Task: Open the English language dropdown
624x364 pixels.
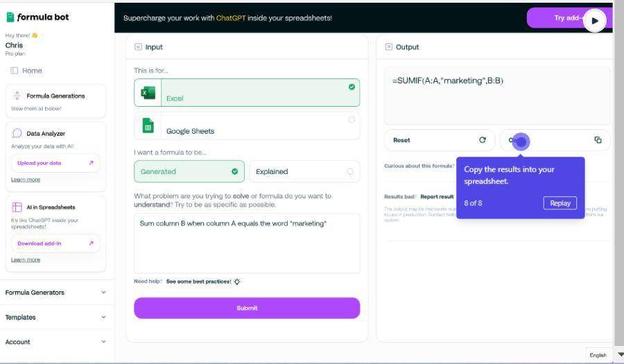Action: (x=598, y=355)
